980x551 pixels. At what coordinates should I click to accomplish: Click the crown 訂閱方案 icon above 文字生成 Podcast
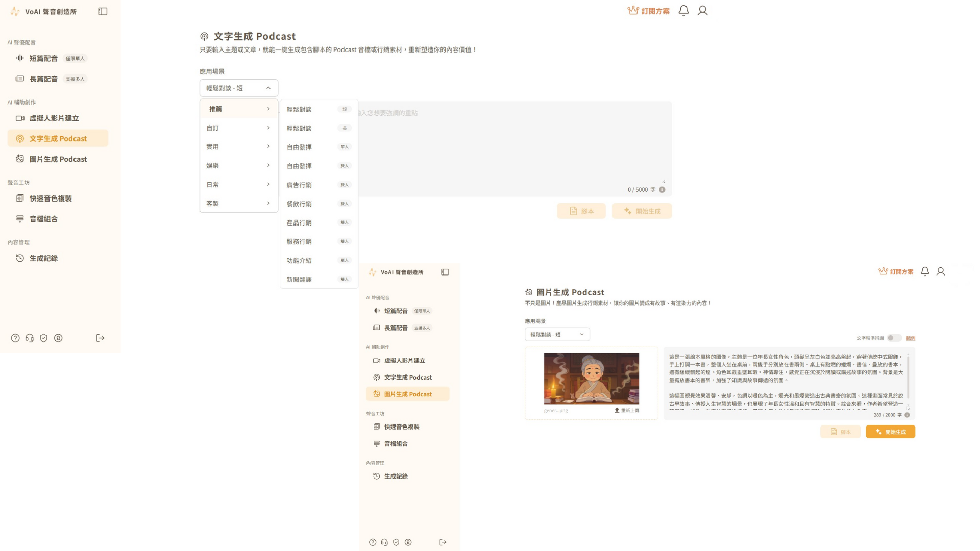tap(633, 10)
